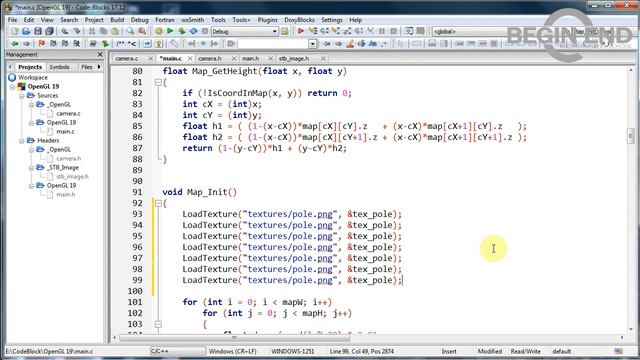Fold Map_GetHeight function at line 81
The height and width of the screenshot is (360, 640).
(158, 82)
